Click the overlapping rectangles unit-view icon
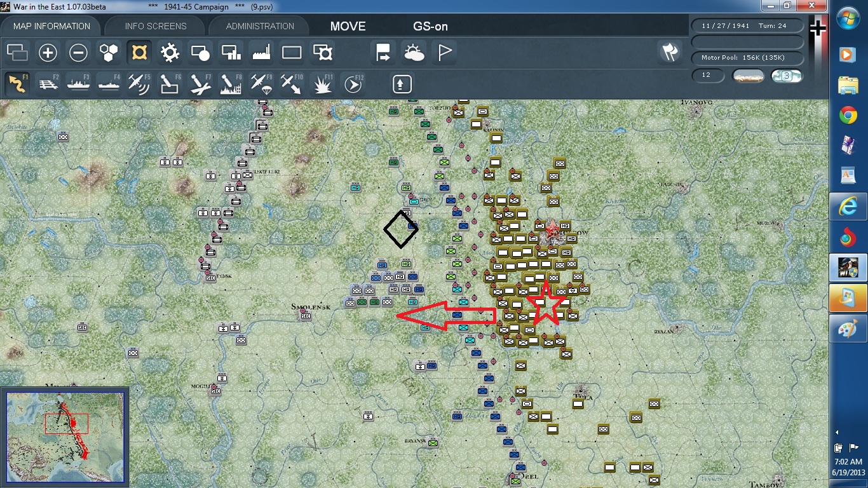Image resolution: width=868 pixels, height=488 pixels. pyautogui.click(x=18, y=52)
